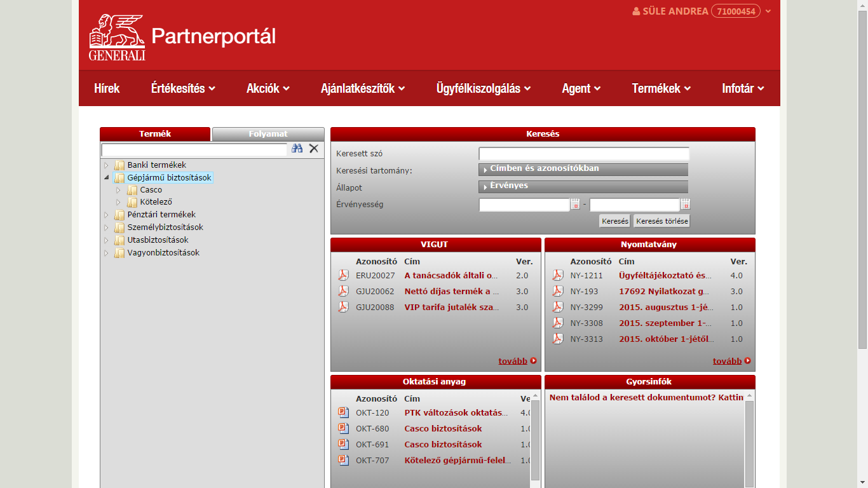
Task: Click the binoculars search icon in tree panel
Action: 297,148
